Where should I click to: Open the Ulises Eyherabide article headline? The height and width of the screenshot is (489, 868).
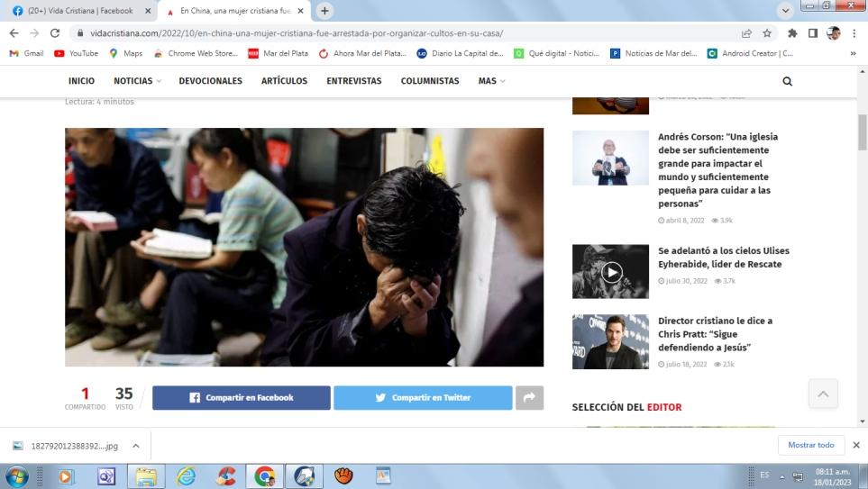coord(724,258)
